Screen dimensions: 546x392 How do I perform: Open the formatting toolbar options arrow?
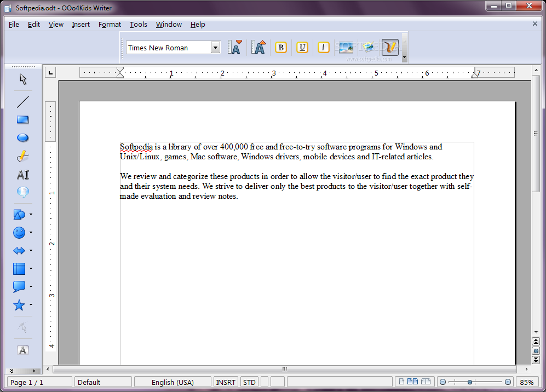(404, 57)
